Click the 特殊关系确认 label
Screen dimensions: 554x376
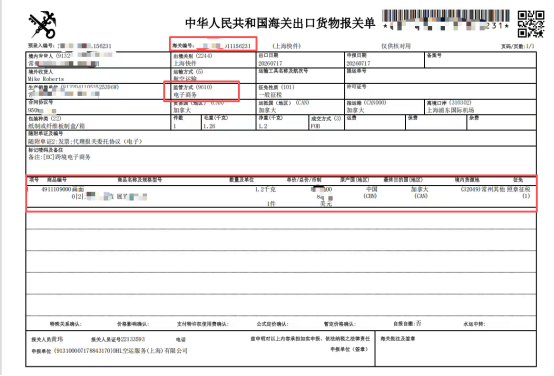(x=65, y=324)
